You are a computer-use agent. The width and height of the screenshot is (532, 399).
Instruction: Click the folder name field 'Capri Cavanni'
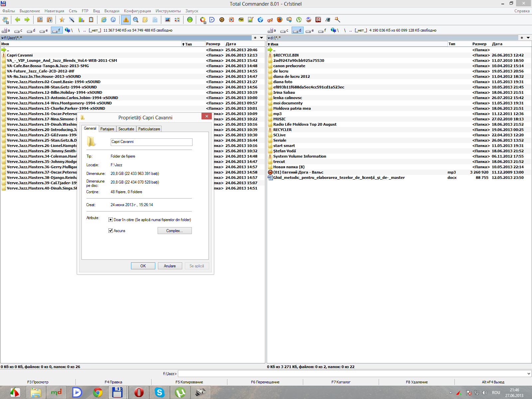click(x=151, y=142)
